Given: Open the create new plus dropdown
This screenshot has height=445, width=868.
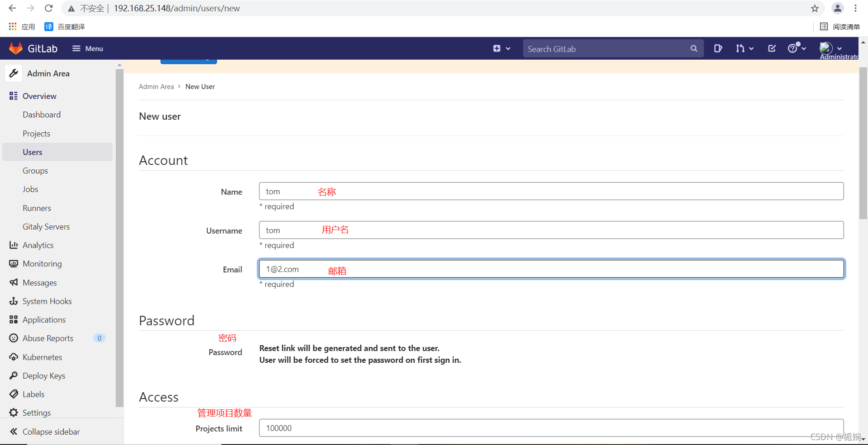Looking at the screenshot, I should click(502, 48).
